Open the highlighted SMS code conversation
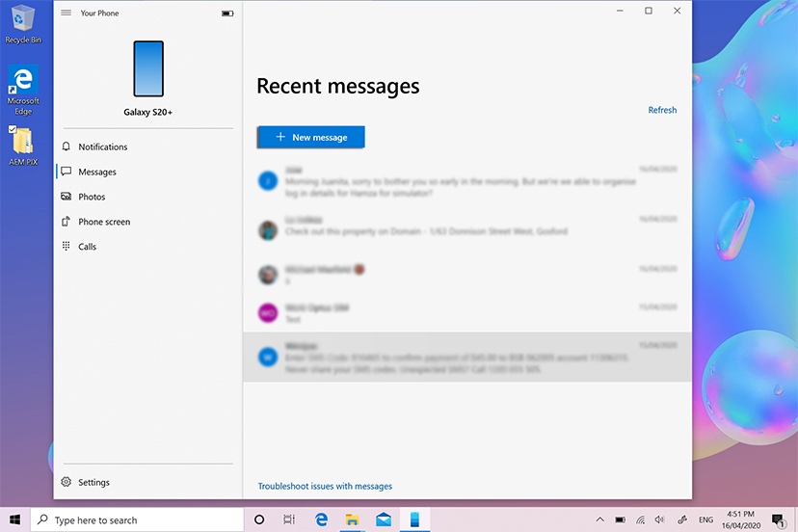The height and width of the screenshot is (532, 798). pos(467,358)
